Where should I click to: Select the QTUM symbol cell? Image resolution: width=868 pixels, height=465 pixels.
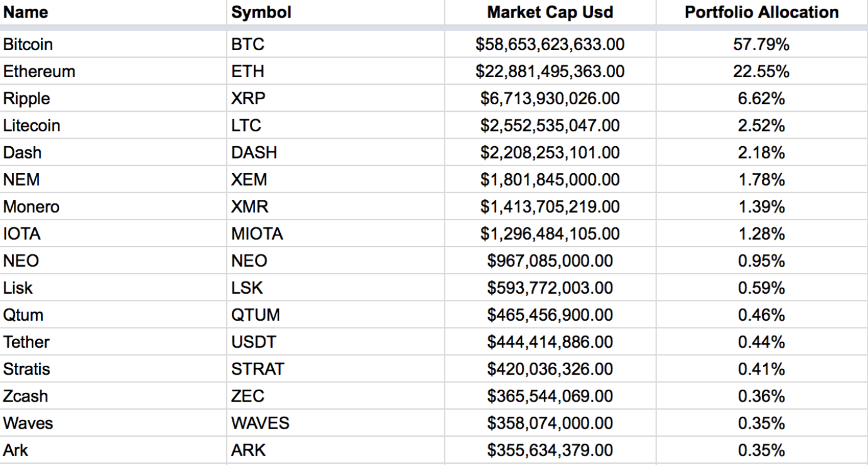(x=256, y=316)
